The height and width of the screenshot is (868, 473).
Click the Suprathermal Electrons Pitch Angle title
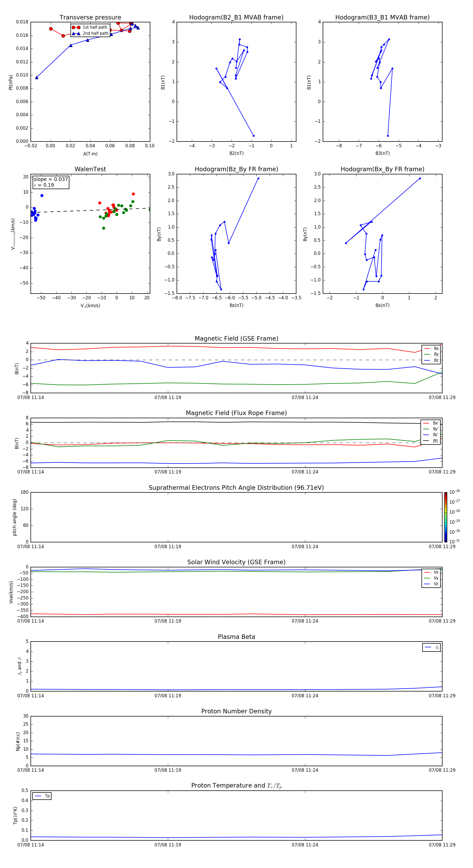236,488
